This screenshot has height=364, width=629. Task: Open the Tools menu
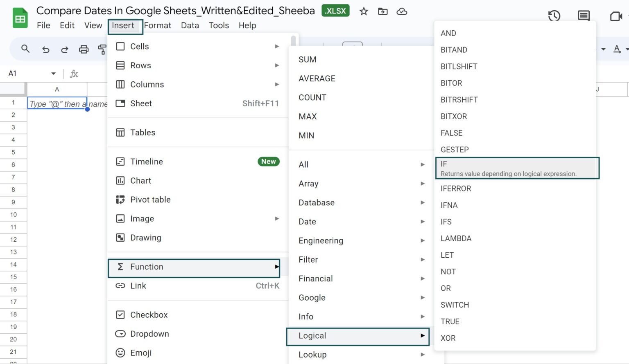(x=219, y=25)
